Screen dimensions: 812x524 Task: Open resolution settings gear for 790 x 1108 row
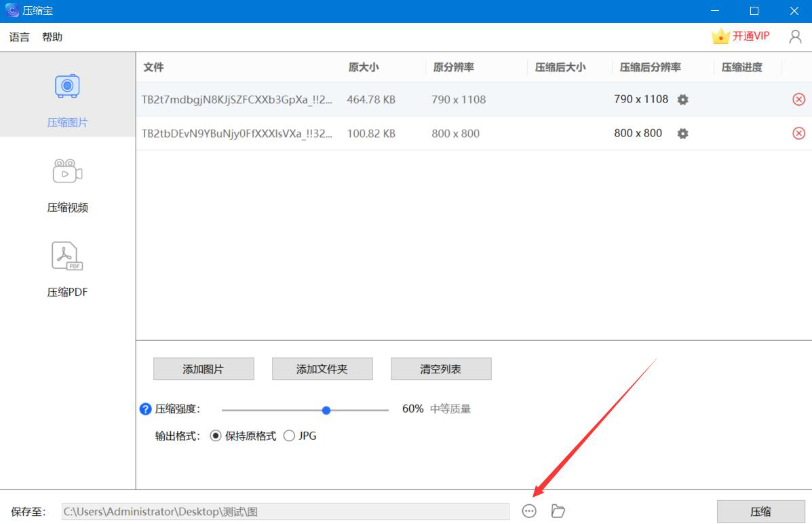(682, 100)
